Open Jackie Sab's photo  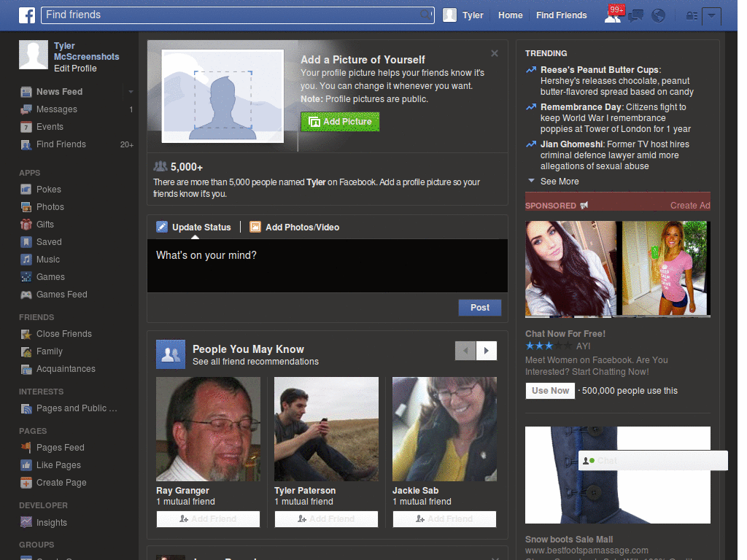[444, 429]
